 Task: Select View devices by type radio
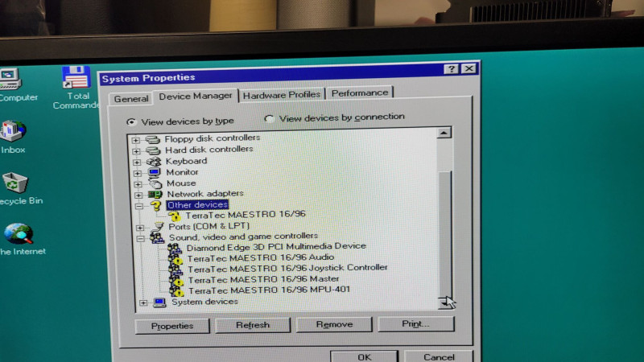(x=131, y=122)
